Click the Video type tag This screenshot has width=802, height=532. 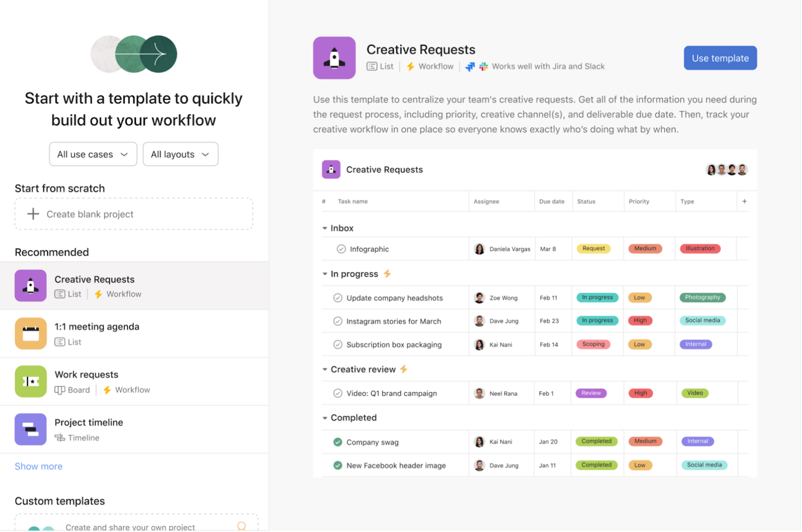click(x=695, y=393)
